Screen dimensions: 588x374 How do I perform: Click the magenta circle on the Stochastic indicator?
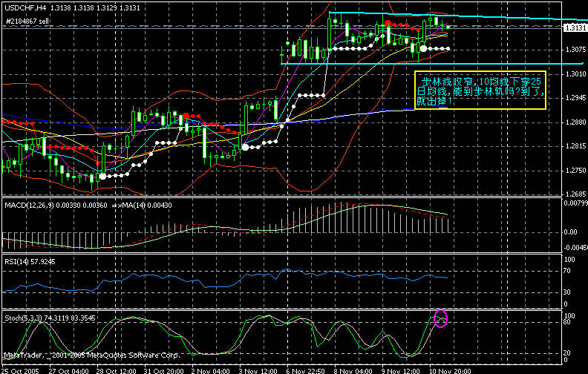tap(440, 319)
